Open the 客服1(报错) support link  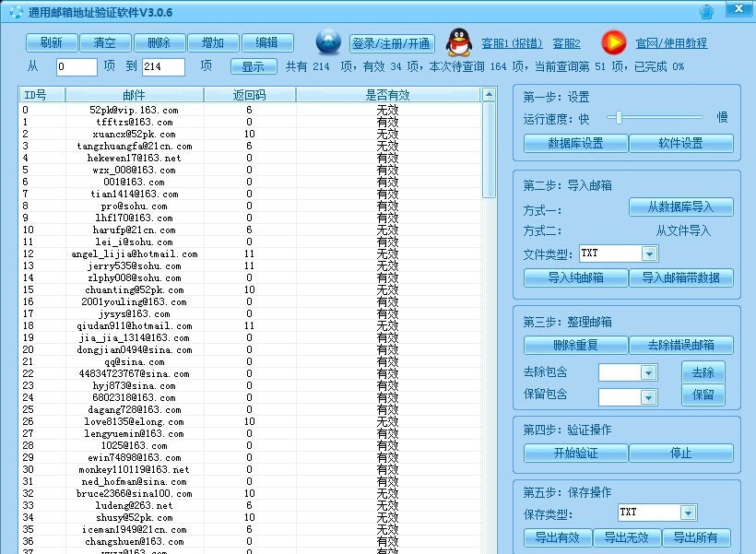coord(511,42)
